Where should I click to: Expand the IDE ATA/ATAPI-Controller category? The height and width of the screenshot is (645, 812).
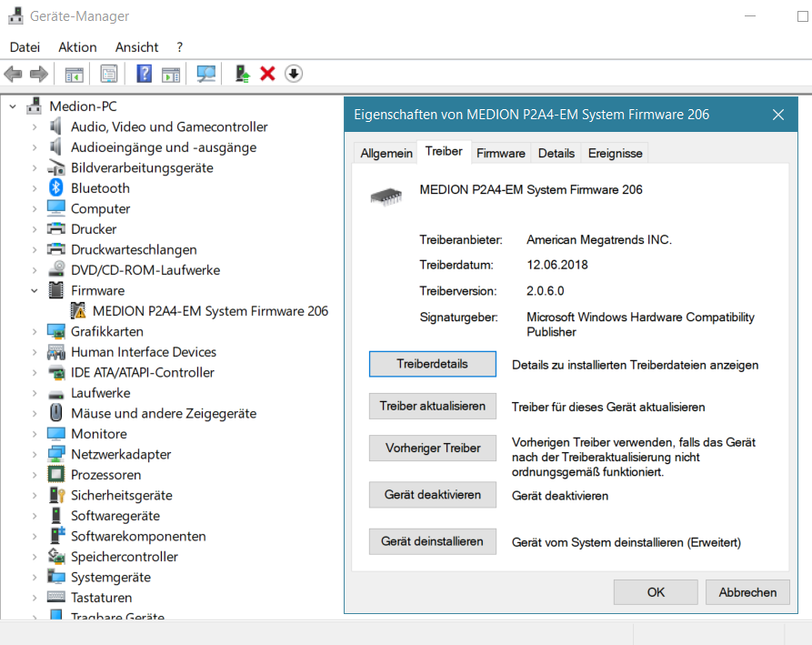coord(35,372)
